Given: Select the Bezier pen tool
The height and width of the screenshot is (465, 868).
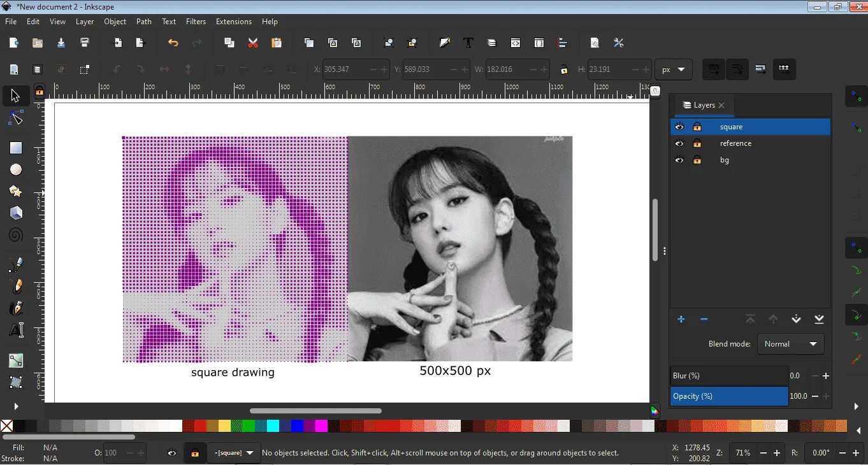Looking at the screenshot, I should [x=16, y=265].
